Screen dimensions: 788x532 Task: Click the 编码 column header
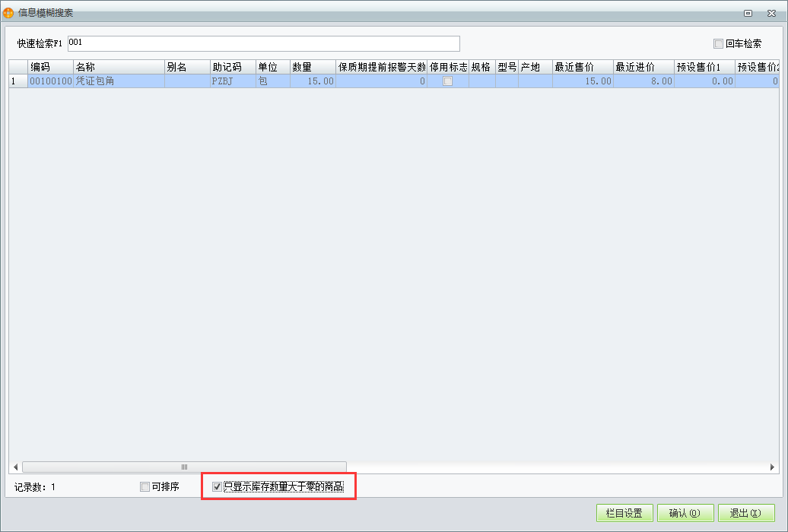pos(50,66)
